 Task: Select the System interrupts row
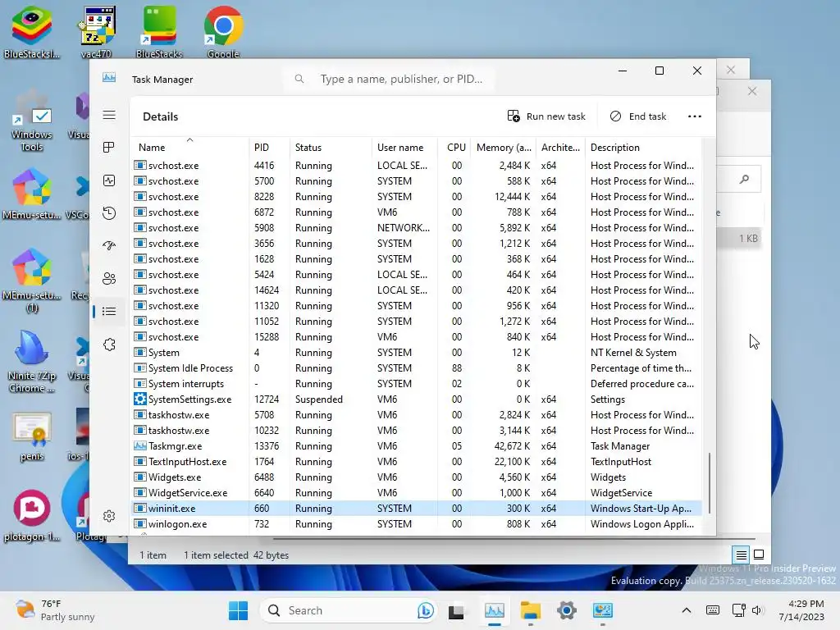pyautogui.click(x=416, y=384)
